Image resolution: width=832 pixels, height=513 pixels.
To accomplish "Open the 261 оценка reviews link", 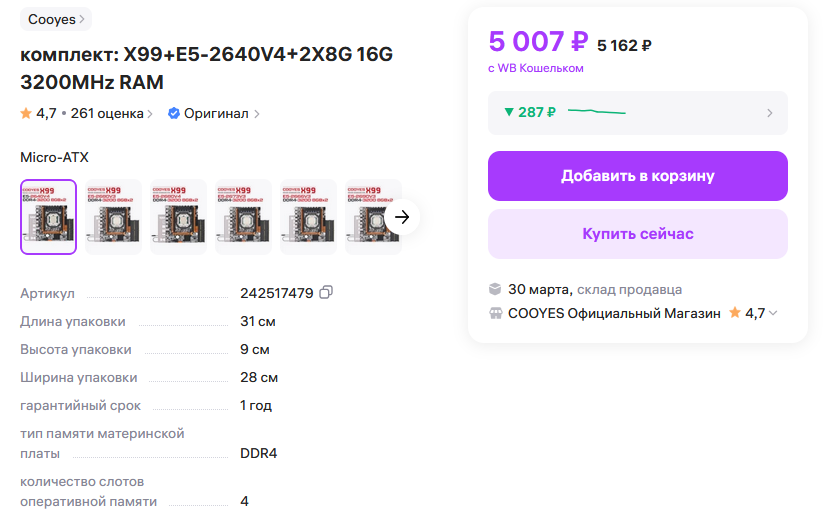I will click(x=111, y=113).
